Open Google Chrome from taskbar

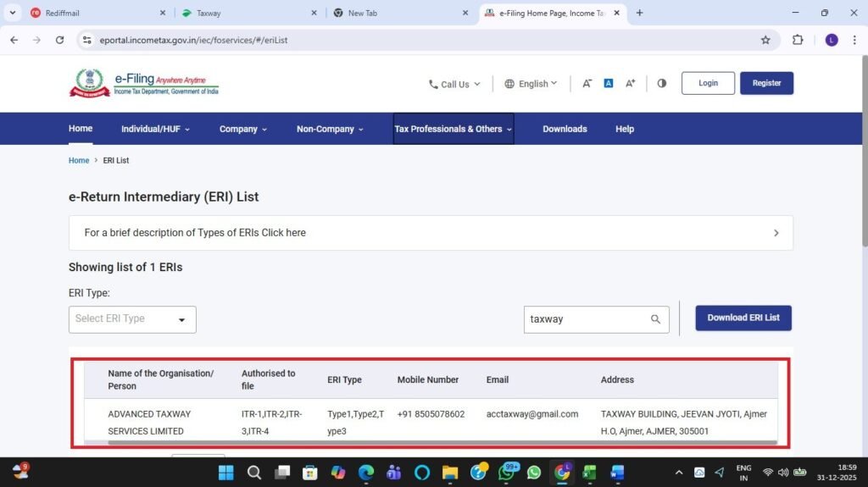point(562,473)
